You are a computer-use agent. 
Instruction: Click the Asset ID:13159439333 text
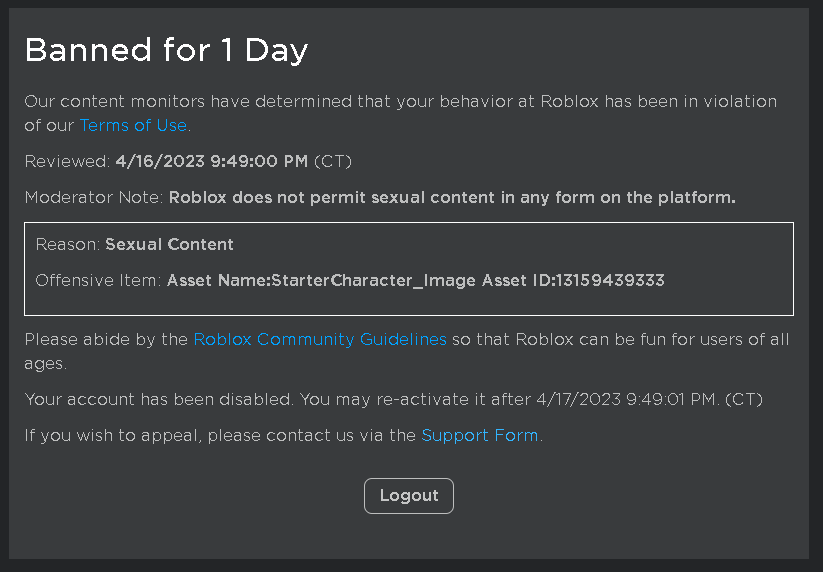coord(573,280)
